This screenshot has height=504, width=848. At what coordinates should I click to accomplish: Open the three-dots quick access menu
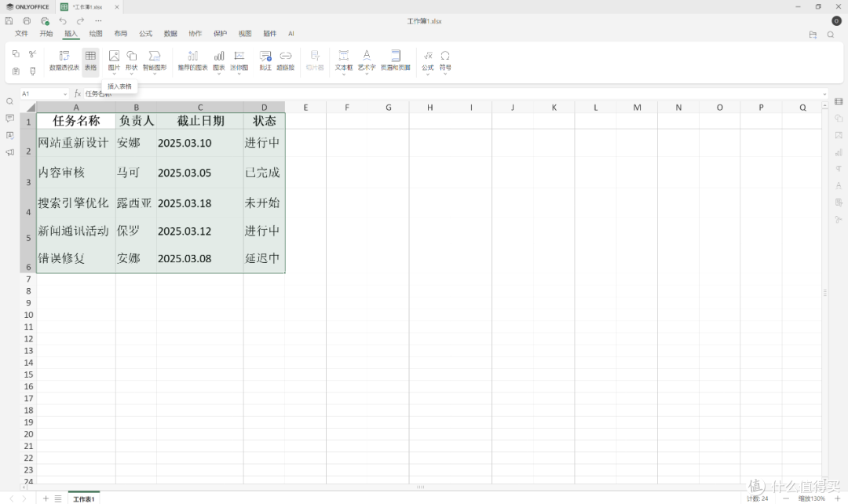(98, 21)
